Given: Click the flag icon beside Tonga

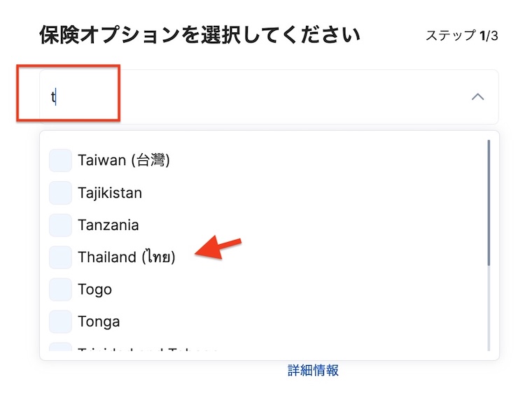Looking at the screenshot, I should click(60, 321).
